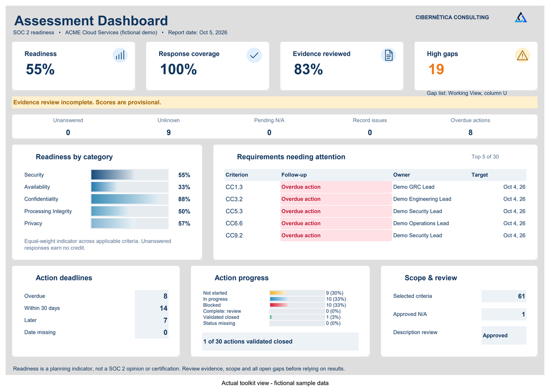Viewport: 550px width, 392px height.
Task: Click the Within 30 days value 14
Action: click(152, 308)
